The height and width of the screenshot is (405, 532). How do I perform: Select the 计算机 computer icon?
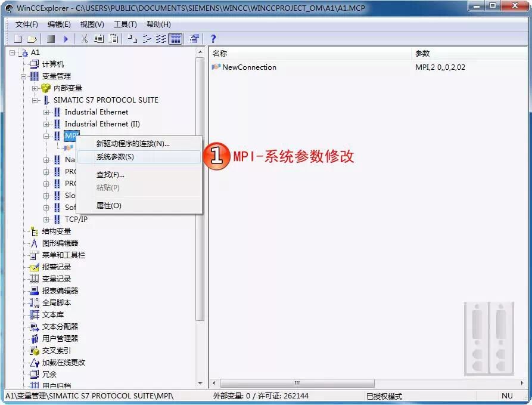tap(35, 64)
